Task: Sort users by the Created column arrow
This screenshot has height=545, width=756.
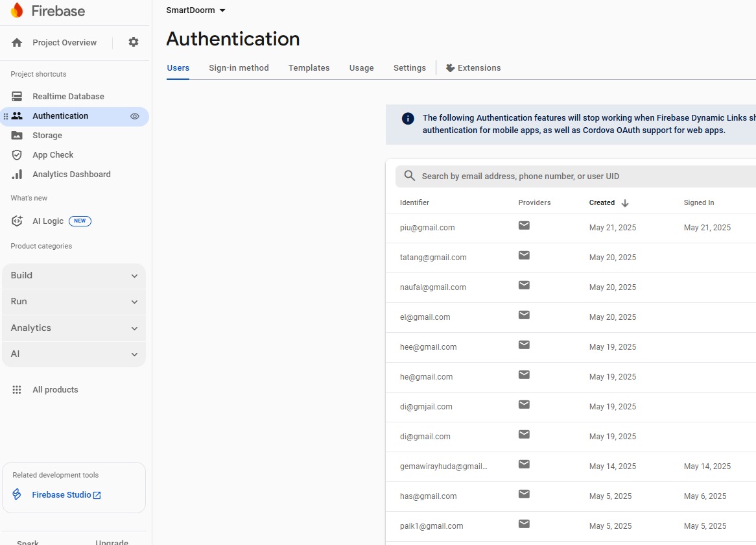Action: [x=625, y=203]
